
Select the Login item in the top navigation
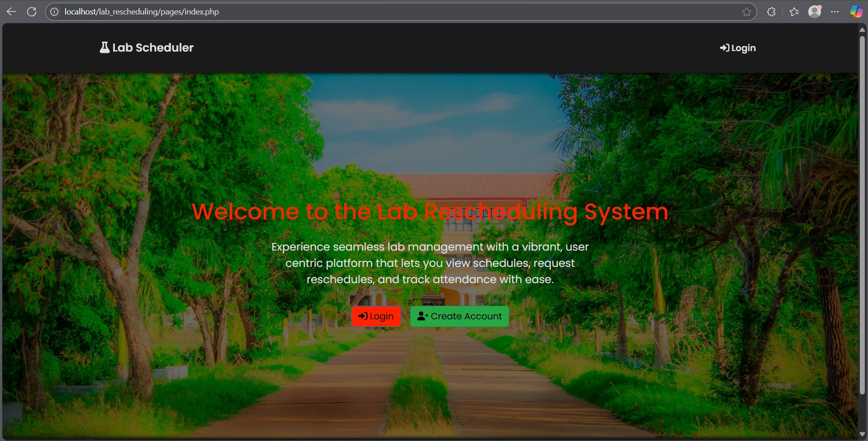point(737,47)
